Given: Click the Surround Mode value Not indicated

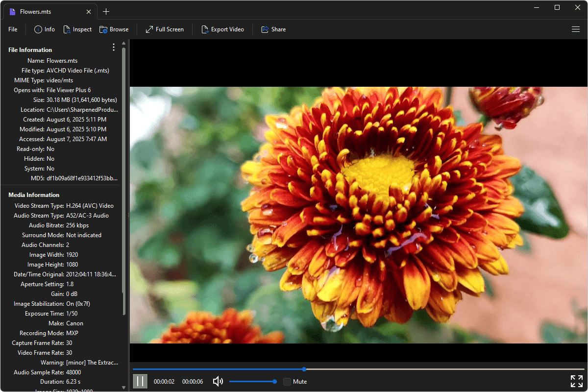Looking at the screenshot, I should pyautogui.click(x=84, y=235).
